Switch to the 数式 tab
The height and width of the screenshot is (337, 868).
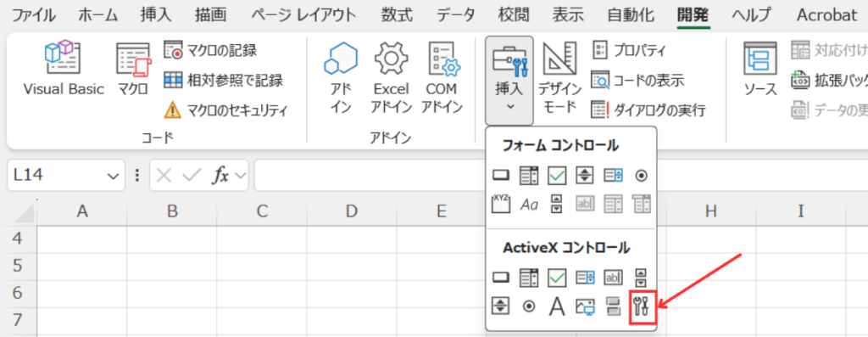pyautogui.click(x=397, y=15)
